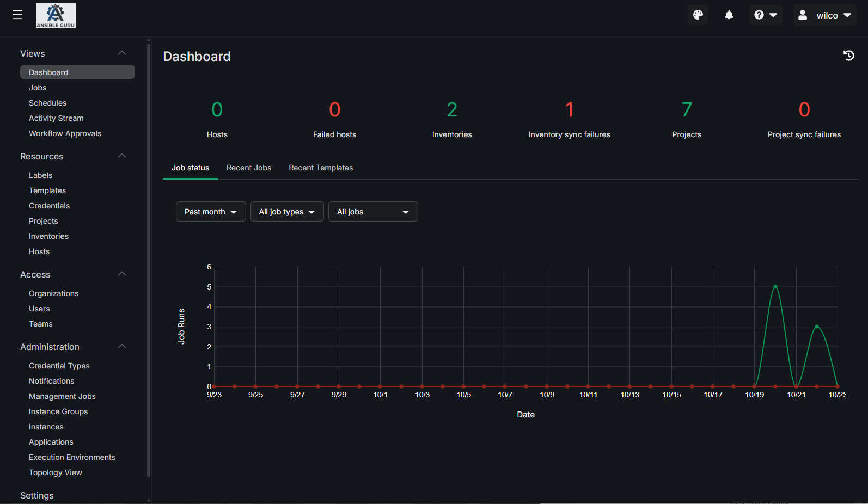Screen dimensions: 868x504
Task: Open the Teams page
Action: tap(41, 324)
